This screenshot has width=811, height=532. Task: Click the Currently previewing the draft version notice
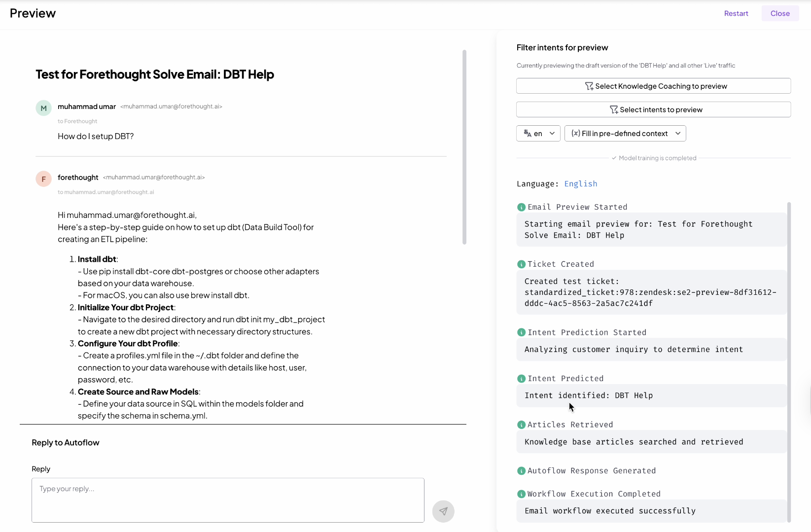(626, 66)
